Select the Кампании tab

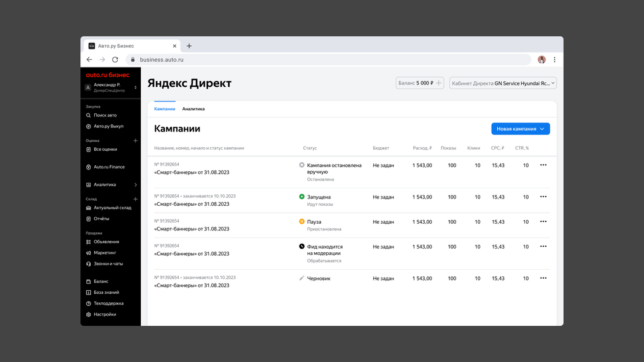click(x=165, y=109)
